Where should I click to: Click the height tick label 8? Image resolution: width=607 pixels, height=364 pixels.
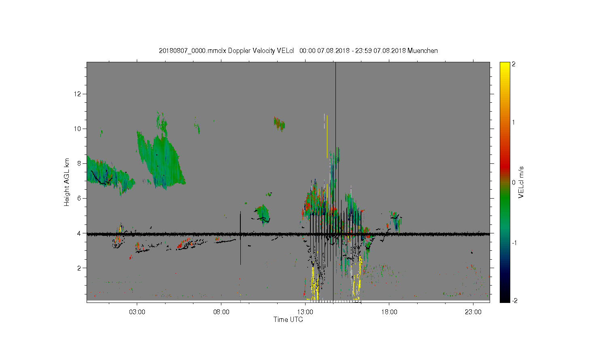(80, 163)
